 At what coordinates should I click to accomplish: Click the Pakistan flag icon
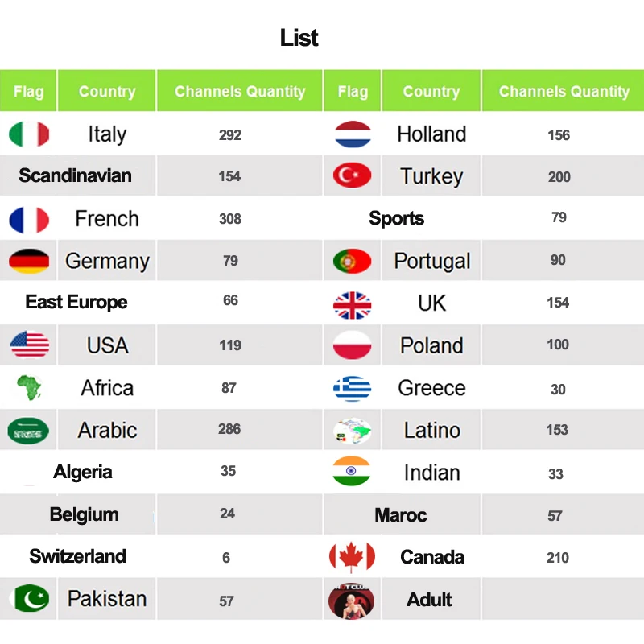pos(31,598)
